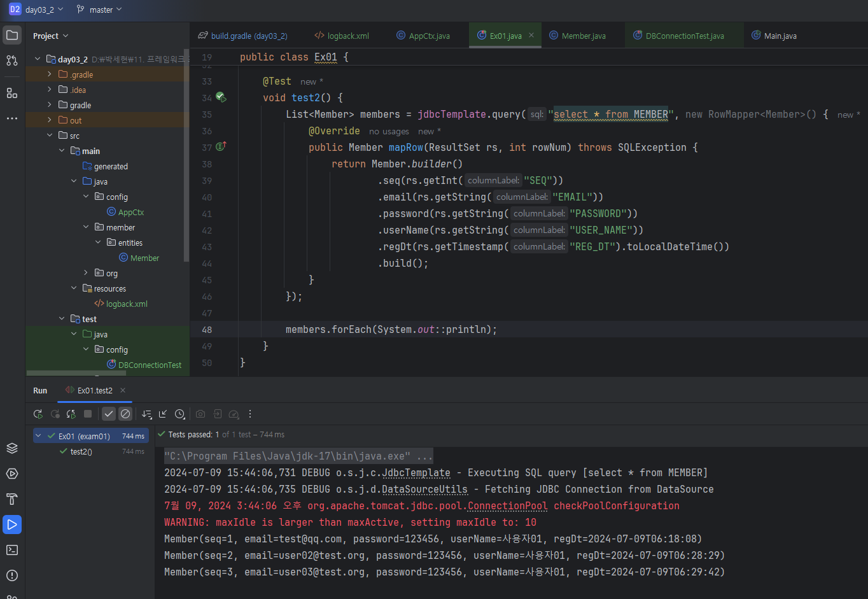This screenshot has height=599, width=868.
Task: Click the run gutter icon beside test2()
Action: [221, 97]
